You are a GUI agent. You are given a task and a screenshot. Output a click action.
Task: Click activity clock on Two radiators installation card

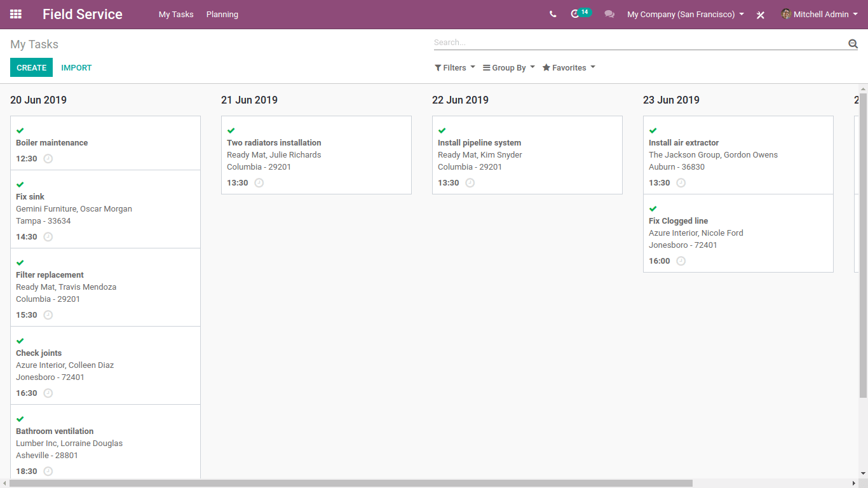[259, 183]
